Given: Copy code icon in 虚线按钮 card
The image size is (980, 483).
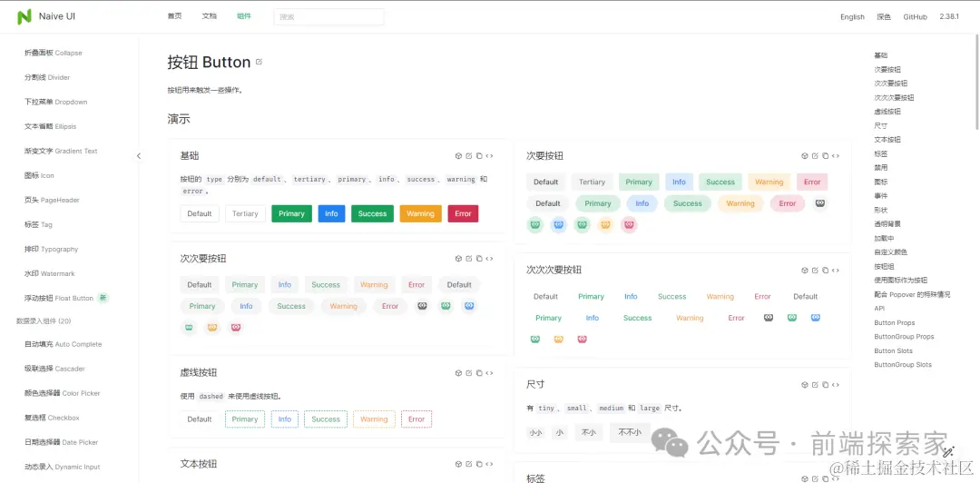Looking at the screenshot, I should pos(479,373).
